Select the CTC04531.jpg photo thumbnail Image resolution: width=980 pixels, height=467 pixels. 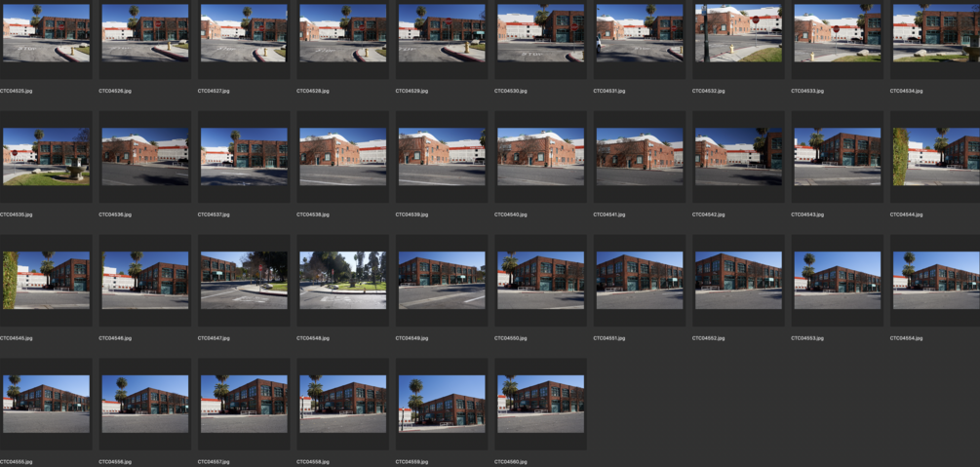point(640,33)
